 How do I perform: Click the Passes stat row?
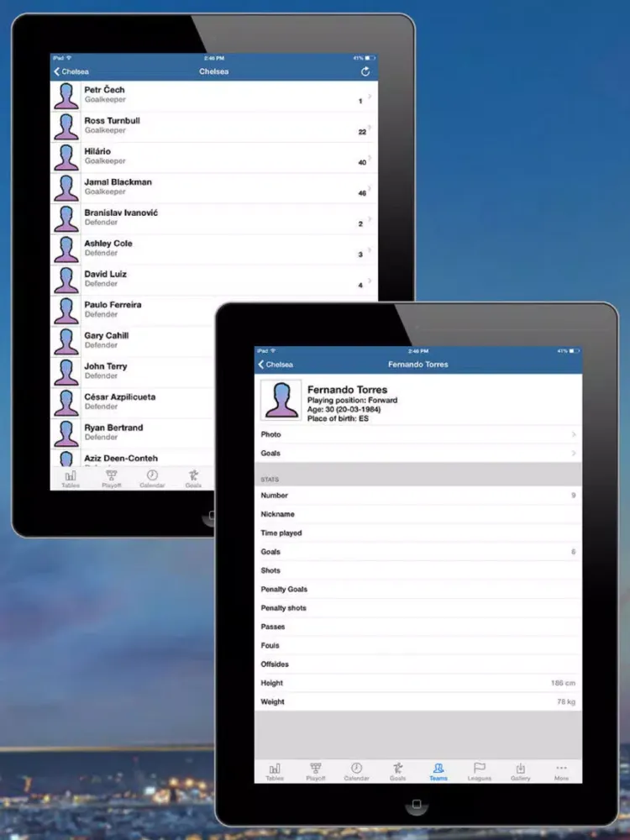(x=417, y=627)
